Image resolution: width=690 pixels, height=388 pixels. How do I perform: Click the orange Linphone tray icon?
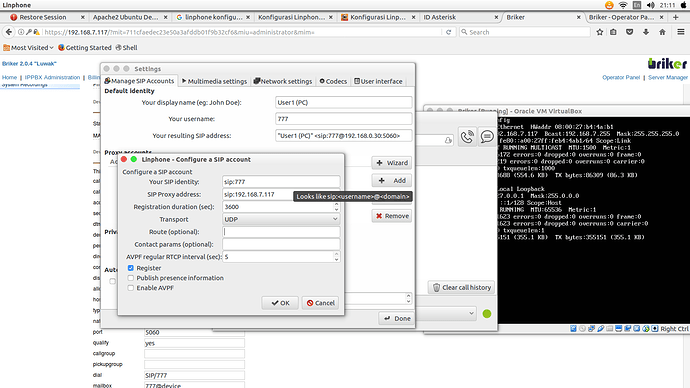pos(609,5)
